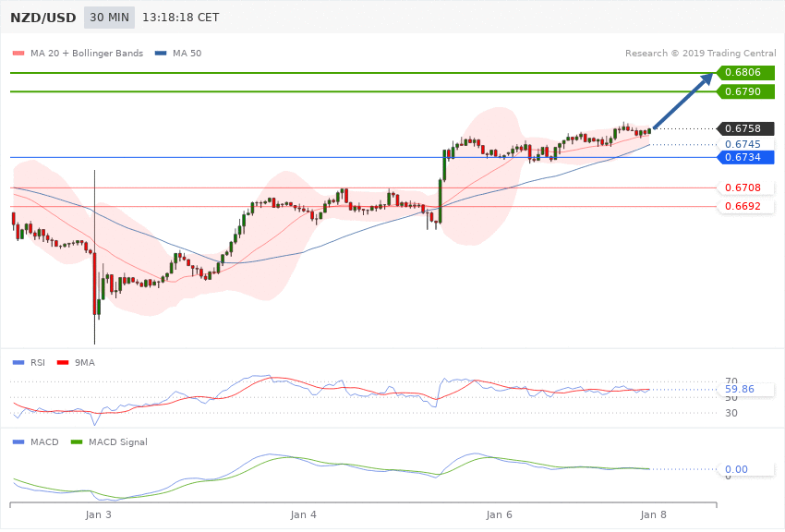Click the MACD Signal legend label
This screenshot has width=785, height=532.
tap(118, 441)
